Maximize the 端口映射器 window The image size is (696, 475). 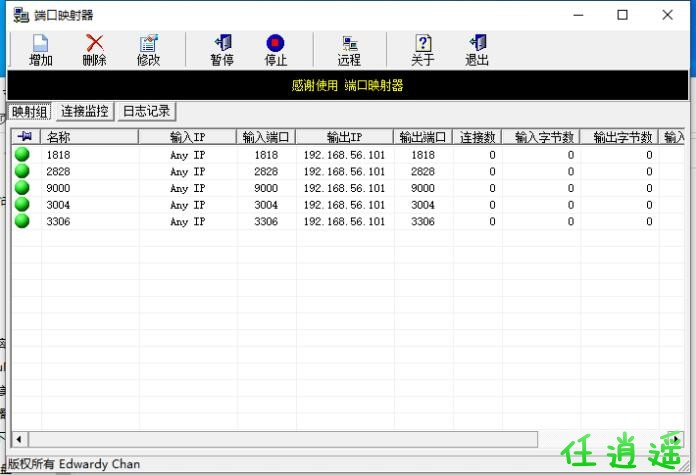tap(622, 15)
